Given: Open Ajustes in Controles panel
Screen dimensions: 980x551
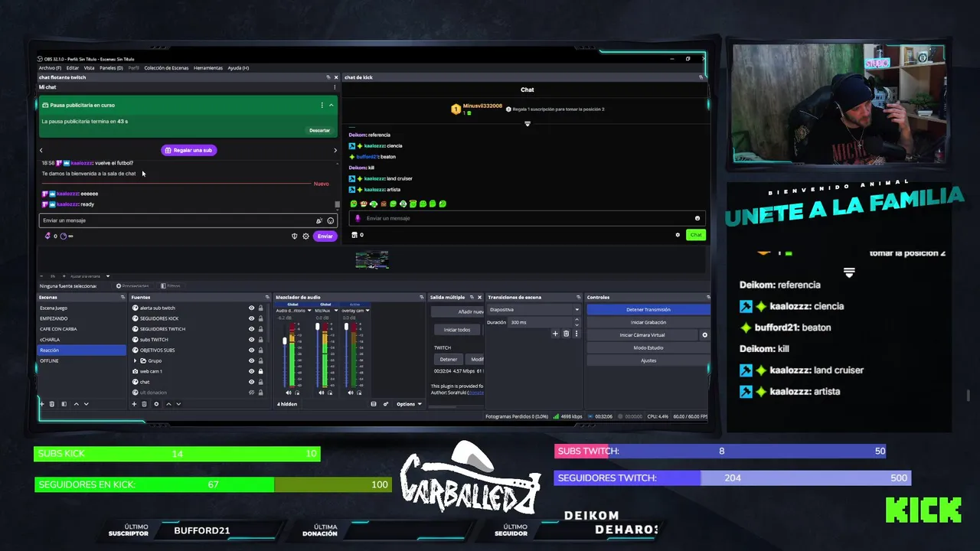Looking at the screenshot, I should (x=648, y=360).
